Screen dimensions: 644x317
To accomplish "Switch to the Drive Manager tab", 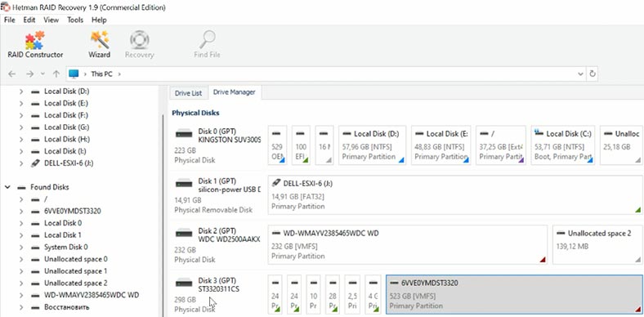I will pyautogui.click(x=234, y=92).
